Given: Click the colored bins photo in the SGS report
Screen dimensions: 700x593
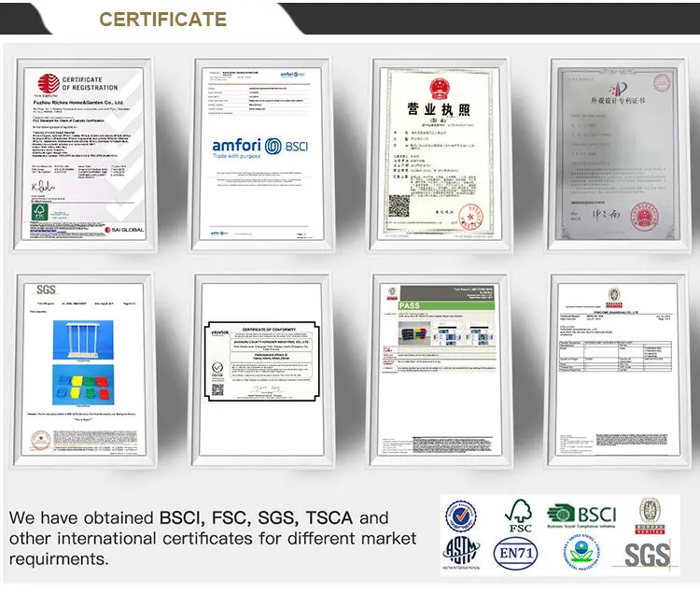Looking at the screenshot, I should click(83, 385).
